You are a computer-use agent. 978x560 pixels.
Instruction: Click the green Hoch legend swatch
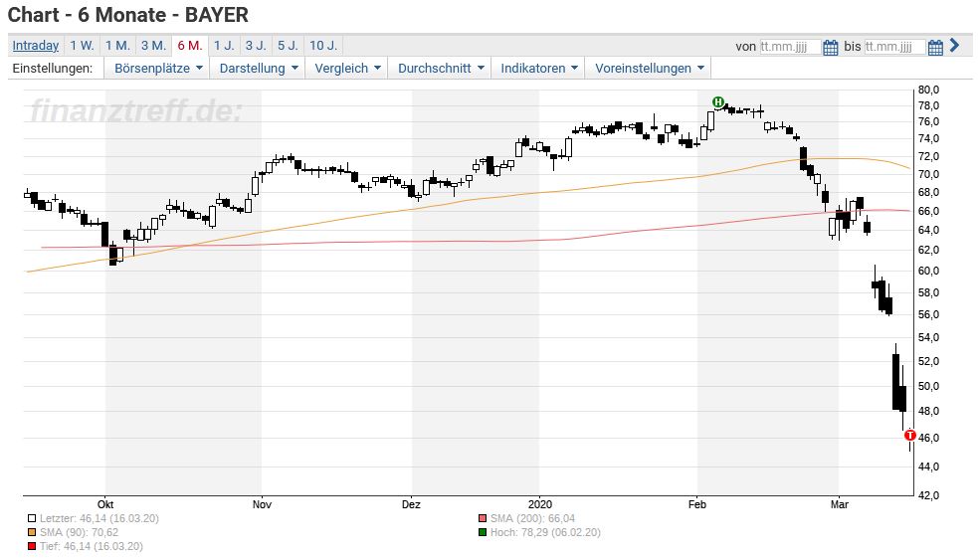[483, 532]
